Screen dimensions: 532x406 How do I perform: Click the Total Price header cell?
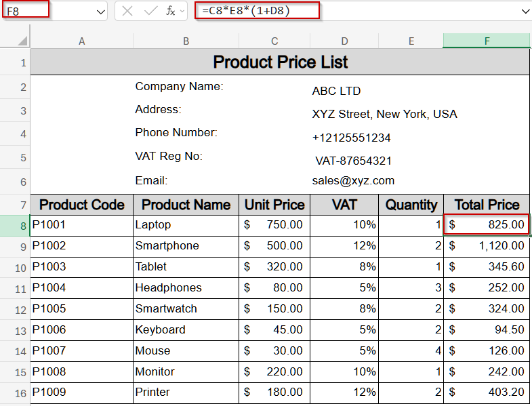(x=487, y=205)
